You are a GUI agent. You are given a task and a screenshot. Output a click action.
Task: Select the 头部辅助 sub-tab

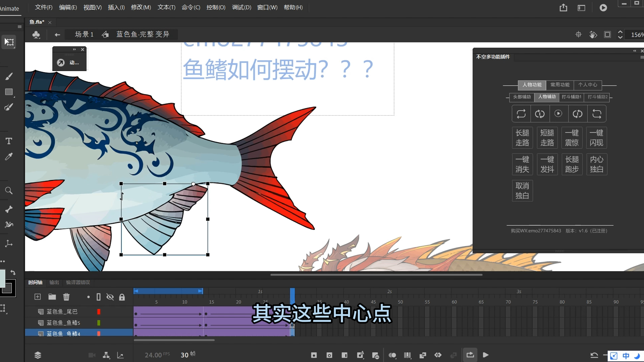pos(522,97)
